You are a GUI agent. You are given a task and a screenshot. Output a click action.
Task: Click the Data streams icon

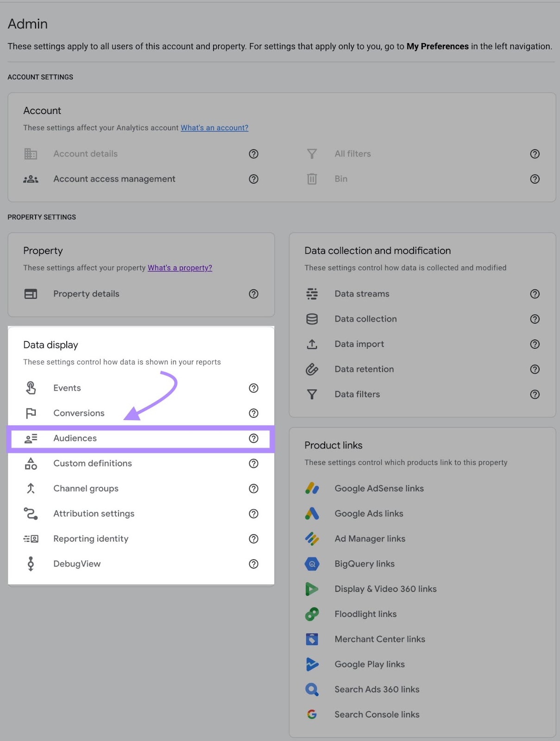312,294
